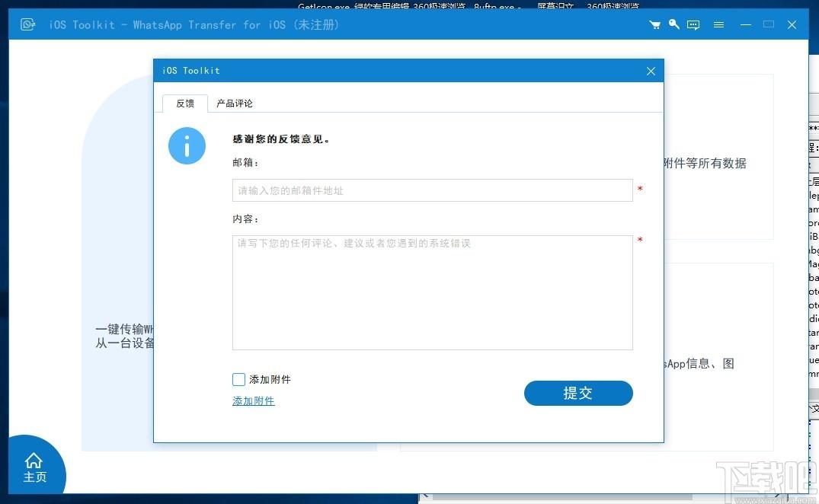Screen dimensions: 819x504
Task: Focus the 内容 feedback text area
Action: point(433,292)
